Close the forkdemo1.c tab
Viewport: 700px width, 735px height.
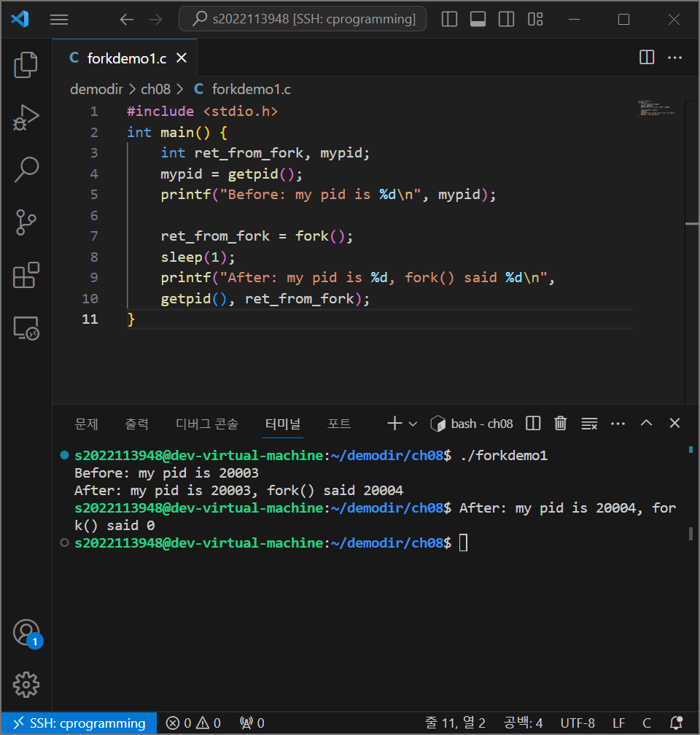[x=182, y=58]
